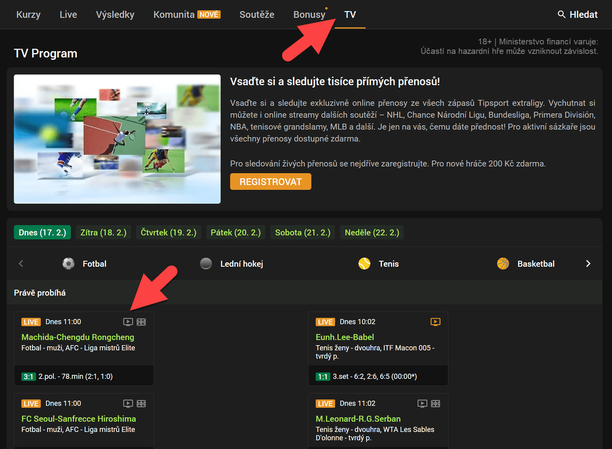Open scoreboard icon for M.Leonard-R.G.Serban match
The width and height of the screenshot is (612, 449).
(x=435, y=402)
